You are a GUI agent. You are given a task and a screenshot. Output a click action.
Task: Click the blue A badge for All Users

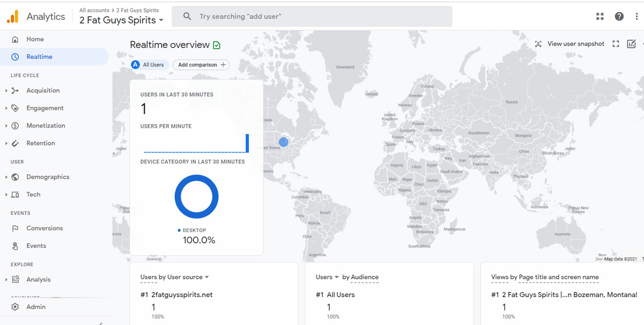(136, 65)
